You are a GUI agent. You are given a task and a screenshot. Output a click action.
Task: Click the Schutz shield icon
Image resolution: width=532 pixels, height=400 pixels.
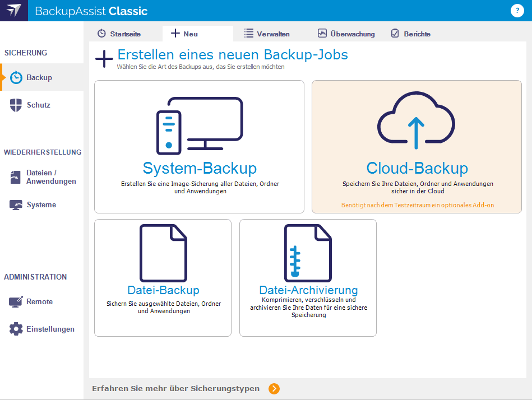16,105
